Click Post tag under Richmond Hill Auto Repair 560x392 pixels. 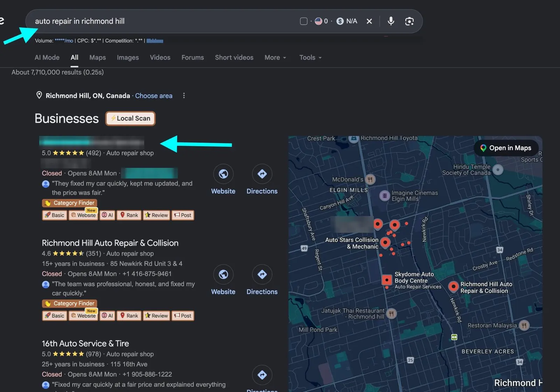pyautogui.click(x=183, y=316)
